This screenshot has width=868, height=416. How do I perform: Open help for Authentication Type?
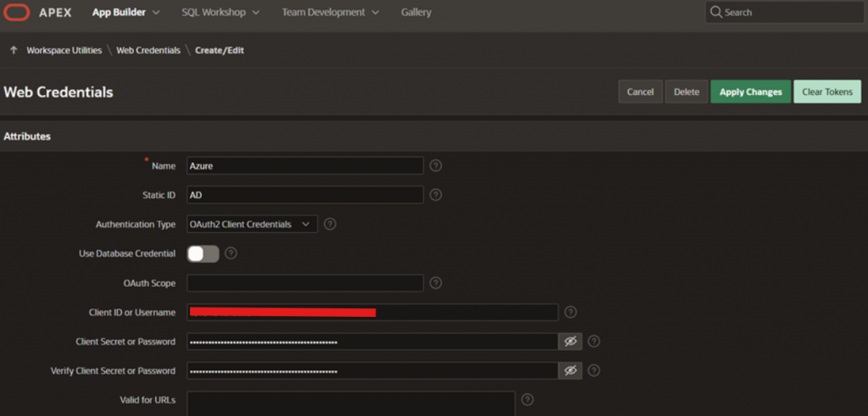coord(330,224)
